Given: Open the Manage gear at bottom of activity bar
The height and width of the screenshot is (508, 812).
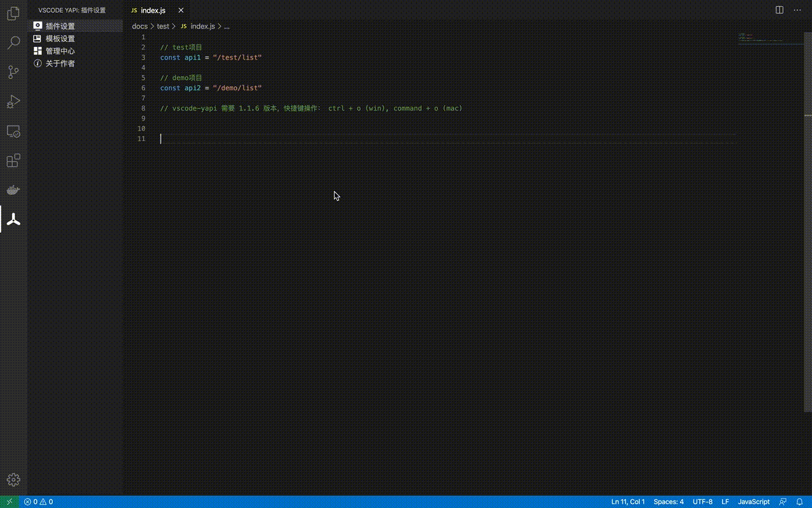Looking at the screenshot, I should tap(13, 480).
